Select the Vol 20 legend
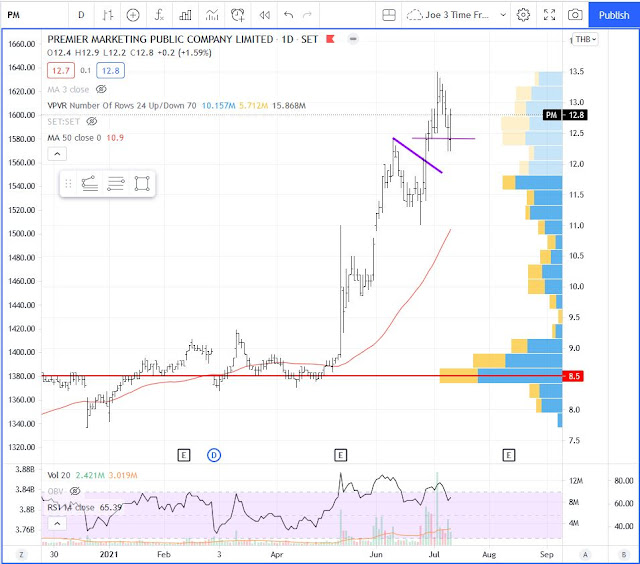The image size is (640, 564). (x=59, y=475)
